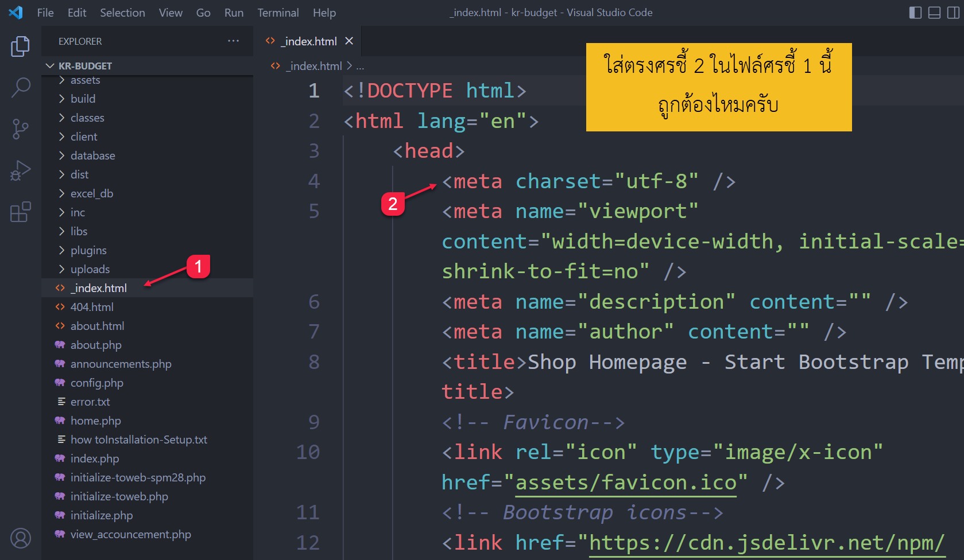964x560 pixels.
Task: Click the title tag text on line 8
Action: point(484,362)
